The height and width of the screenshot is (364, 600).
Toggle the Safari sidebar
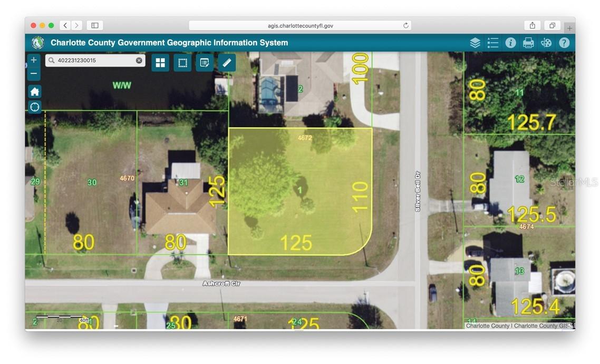click(95, 25)
